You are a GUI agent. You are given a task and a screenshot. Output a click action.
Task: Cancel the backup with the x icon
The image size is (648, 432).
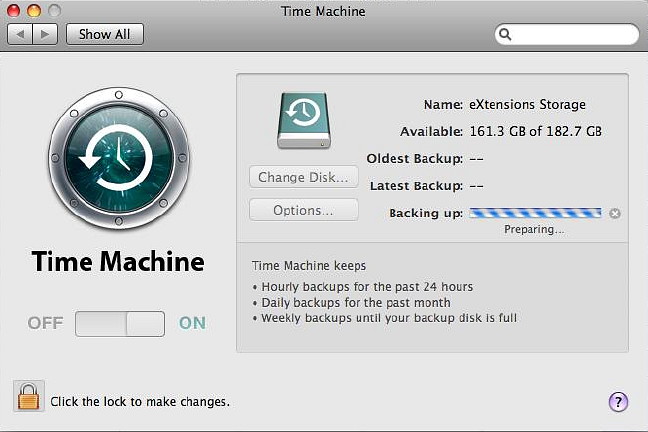click(615, 213)
